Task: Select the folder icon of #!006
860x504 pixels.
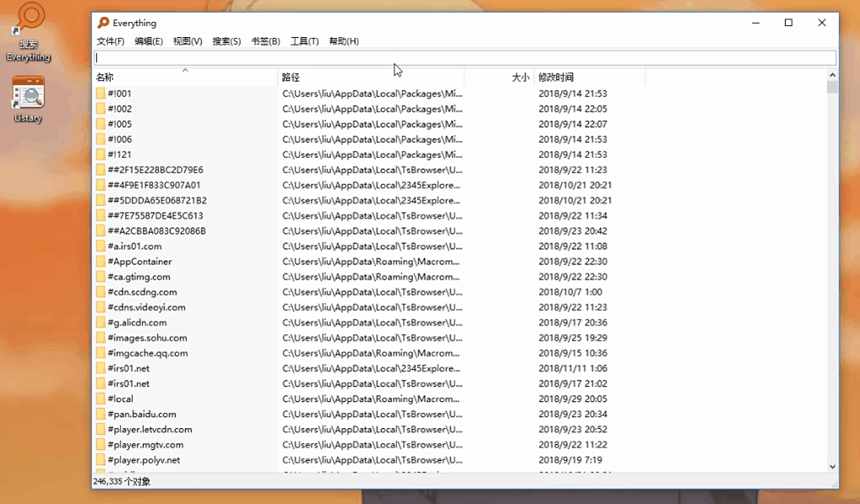Action: 101,139
